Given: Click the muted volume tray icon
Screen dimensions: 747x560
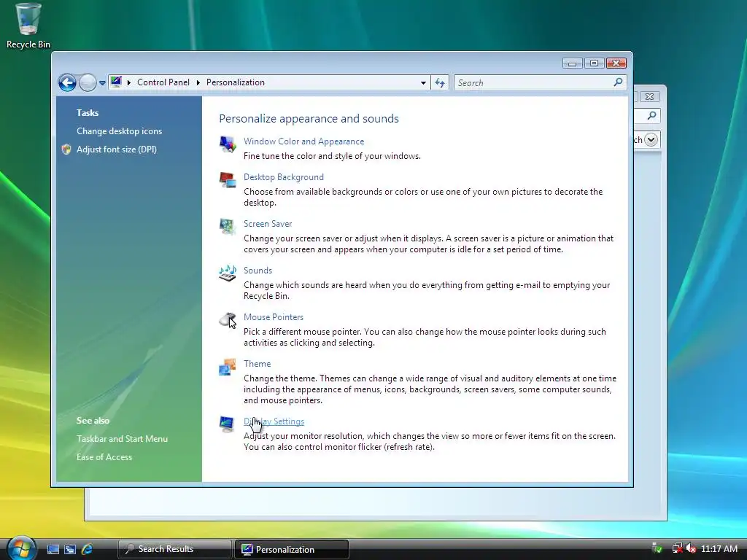Looking at the screenshot, I should (x=691, y=548).
